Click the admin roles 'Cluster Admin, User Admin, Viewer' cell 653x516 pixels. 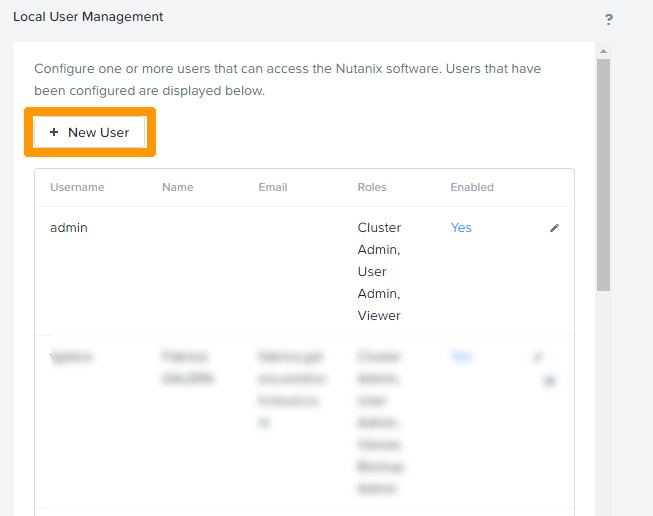click(379, 272)
